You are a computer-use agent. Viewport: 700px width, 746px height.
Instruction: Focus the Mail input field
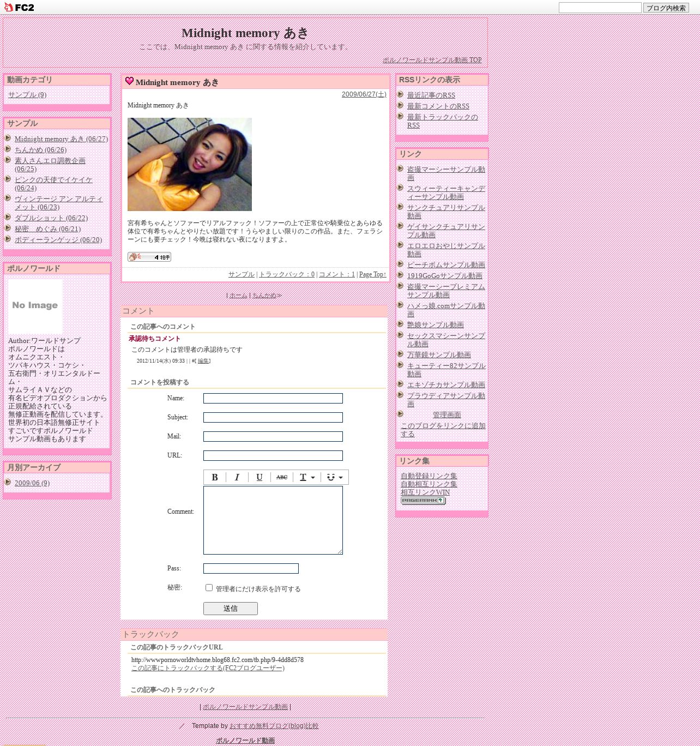pos(273,436)
